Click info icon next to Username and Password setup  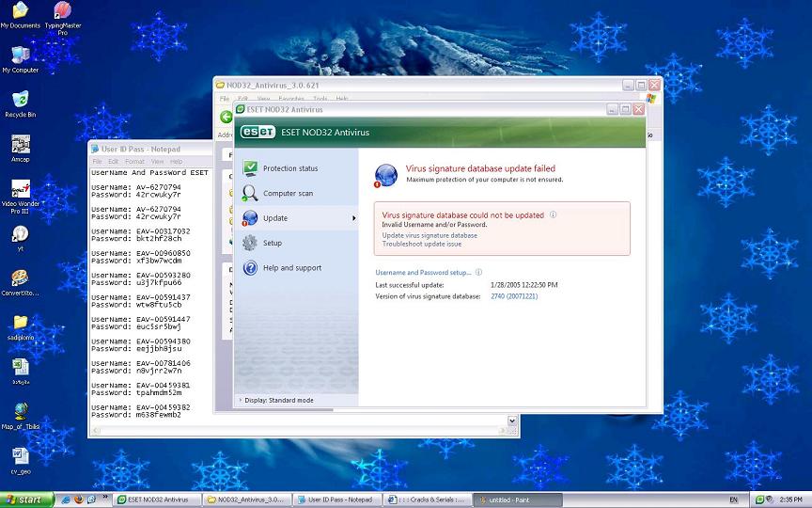478,272
